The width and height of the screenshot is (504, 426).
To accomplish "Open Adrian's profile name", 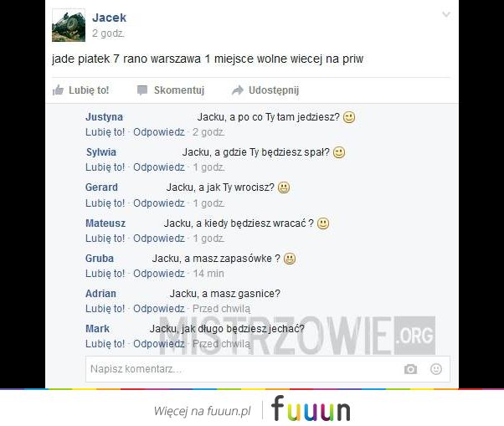I will click(x=100, y=293).
